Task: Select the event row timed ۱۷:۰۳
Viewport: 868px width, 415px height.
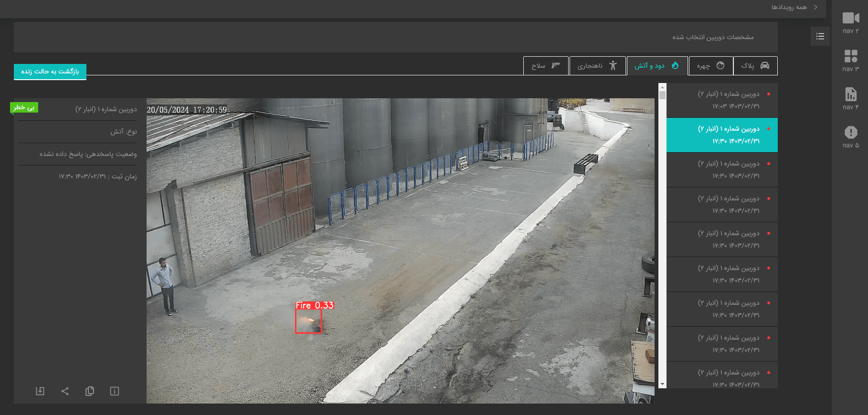Action: [722, 100]
